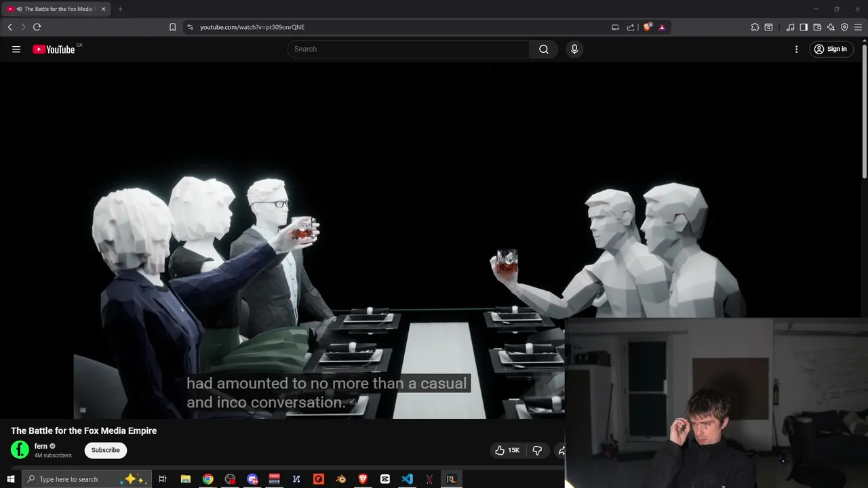Like the video with 15K likes

(507, 450)
